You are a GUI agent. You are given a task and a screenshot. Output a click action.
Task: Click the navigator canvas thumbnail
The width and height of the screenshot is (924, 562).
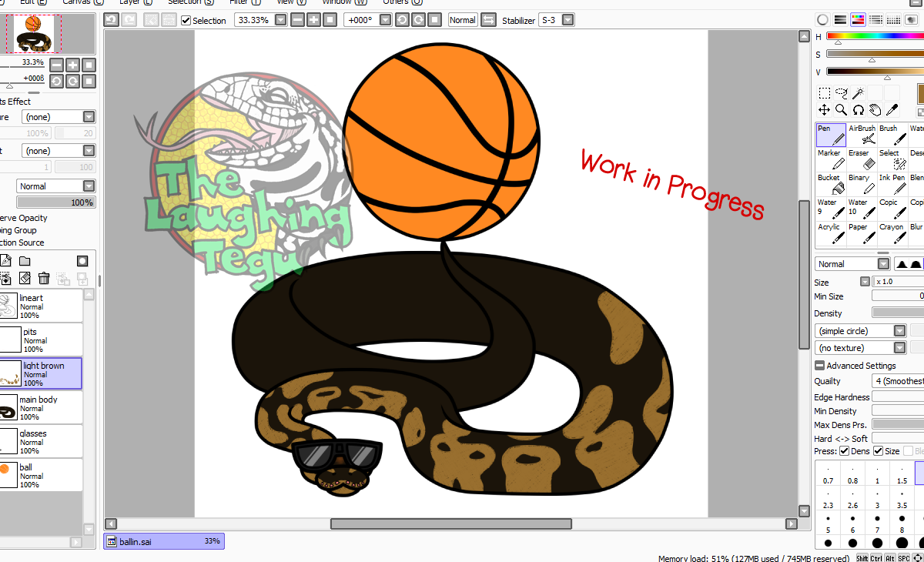click(33, 33)
